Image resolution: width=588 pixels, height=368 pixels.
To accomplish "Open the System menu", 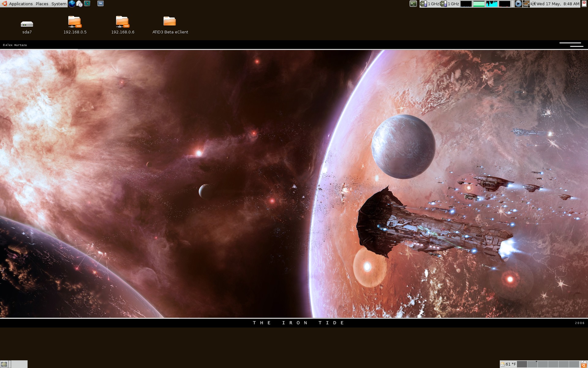I will 58,4.
